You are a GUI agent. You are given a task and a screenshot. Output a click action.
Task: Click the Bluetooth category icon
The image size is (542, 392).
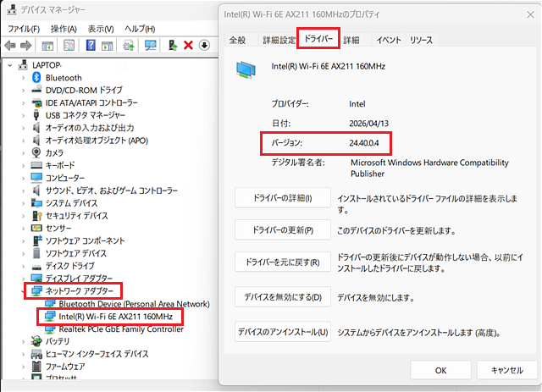click(36, 77)
